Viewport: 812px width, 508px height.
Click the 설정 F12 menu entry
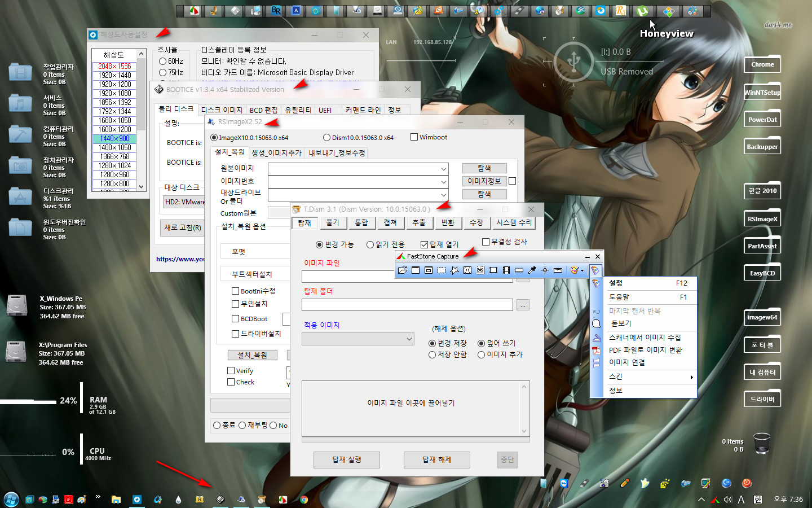click(x=648, y=283)
